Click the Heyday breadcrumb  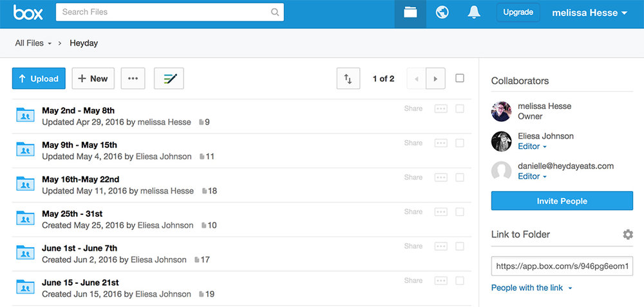pyautogui.click(x=84, y=43)
